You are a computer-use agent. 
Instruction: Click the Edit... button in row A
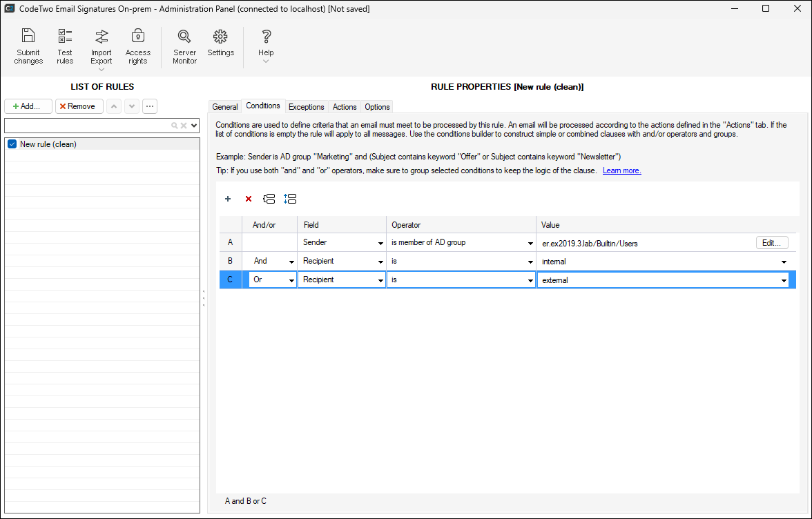click(771, 243)
